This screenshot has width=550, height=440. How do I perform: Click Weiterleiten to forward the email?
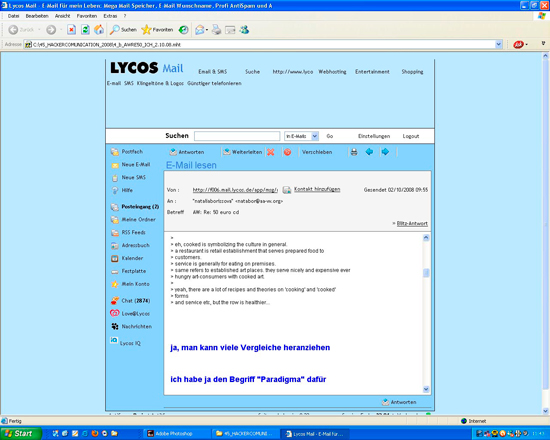click(x=243, y=152)
